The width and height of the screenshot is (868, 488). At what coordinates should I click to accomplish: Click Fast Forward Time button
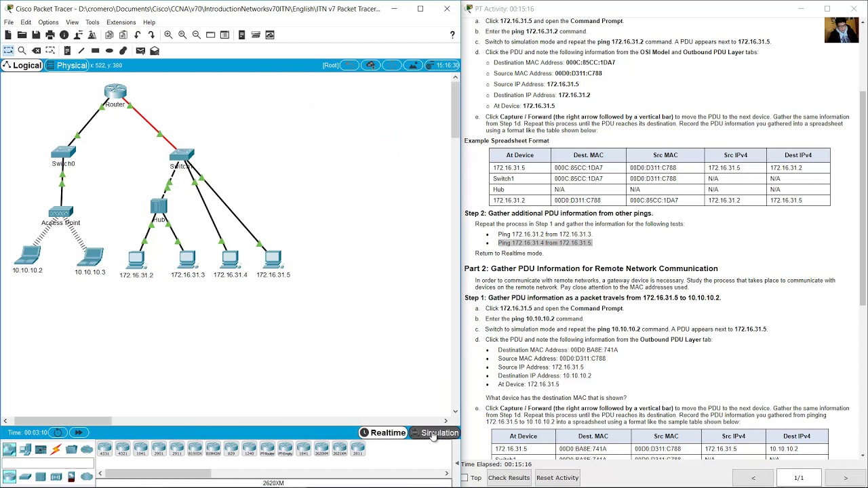click(x=79, y=432)
